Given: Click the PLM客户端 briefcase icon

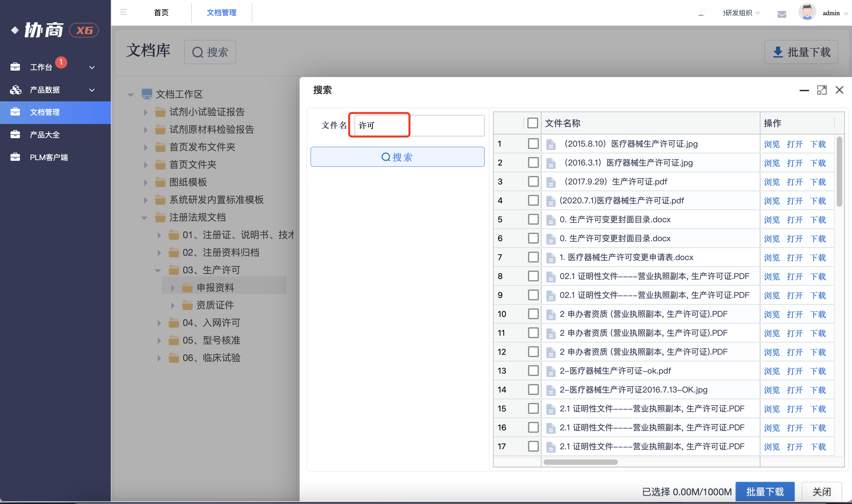Looking at the screenshot, I should [15, 157].
